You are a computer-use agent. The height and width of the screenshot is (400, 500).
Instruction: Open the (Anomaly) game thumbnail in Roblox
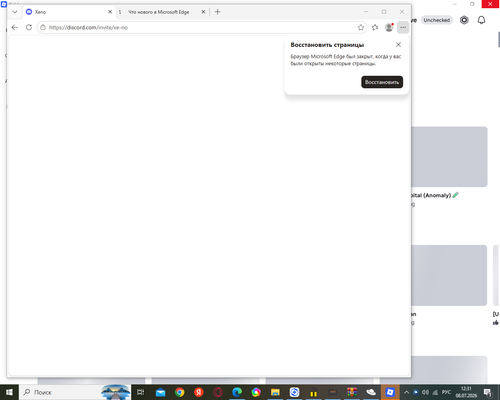(449, 157)
